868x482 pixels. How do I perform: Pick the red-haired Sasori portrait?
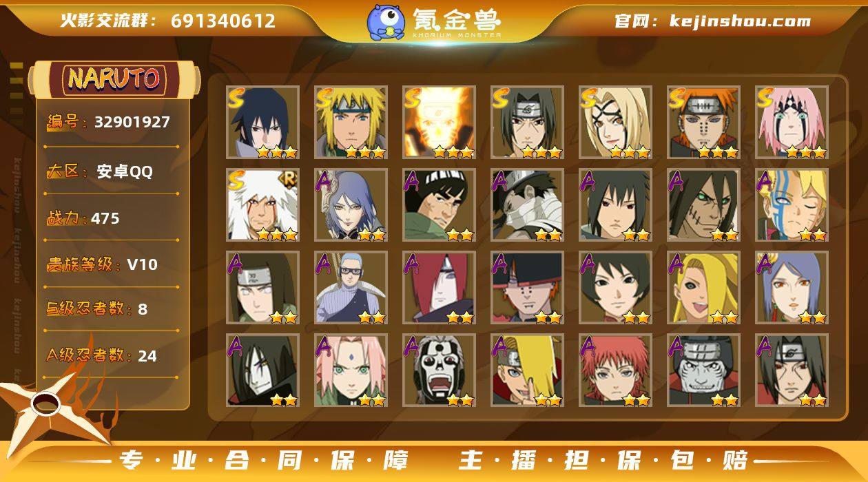[x=615, y=370]
